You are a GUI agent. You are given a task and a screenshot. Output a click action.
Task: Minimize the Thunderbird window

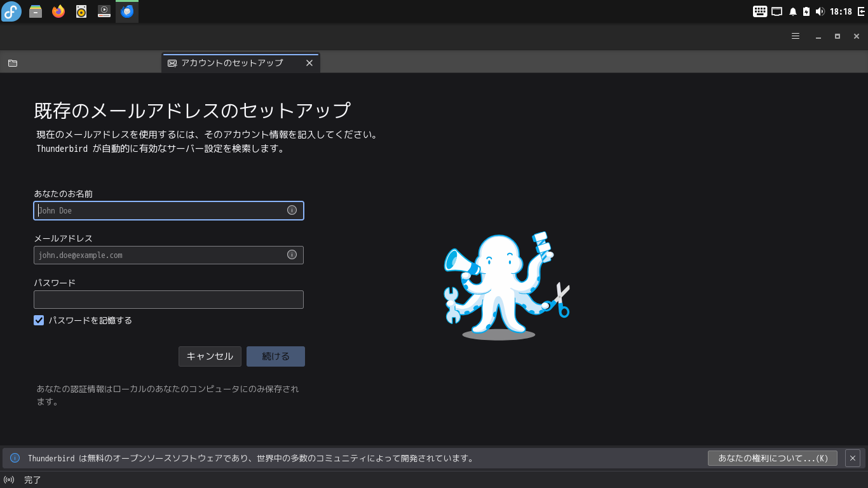pos(818,36)
